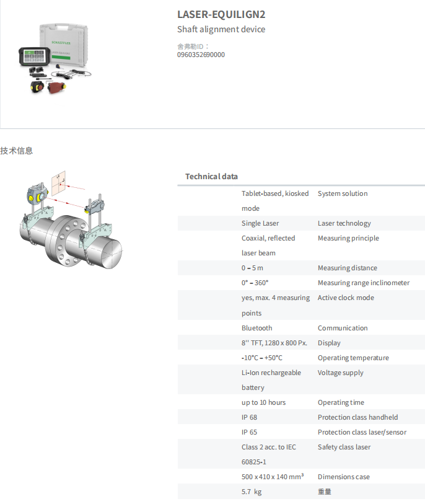The width and height of the screenshot is (425, 504).
Task: Click the 'IP 65' value
Action: pyautogui.click(x=250, y=432)
